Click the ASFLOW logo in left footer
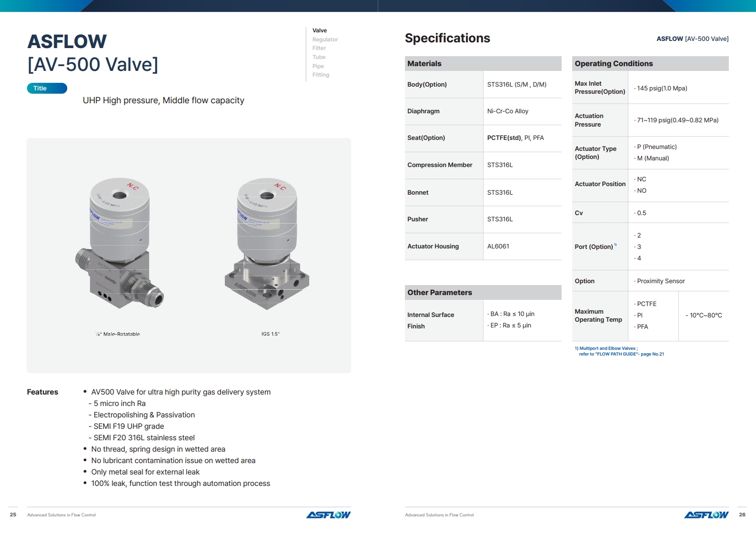Screen dimensions: 756x534 point(328,514)
